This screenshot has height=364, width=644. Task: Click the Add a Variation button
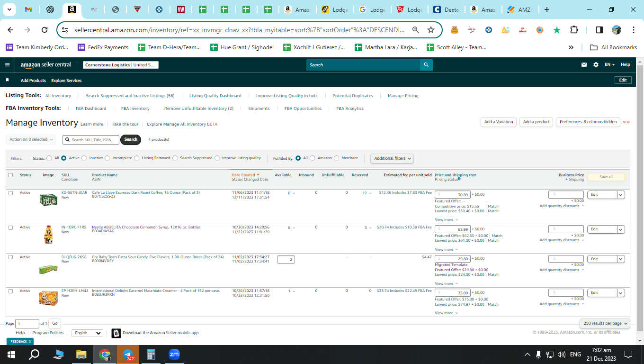point(499,122)
